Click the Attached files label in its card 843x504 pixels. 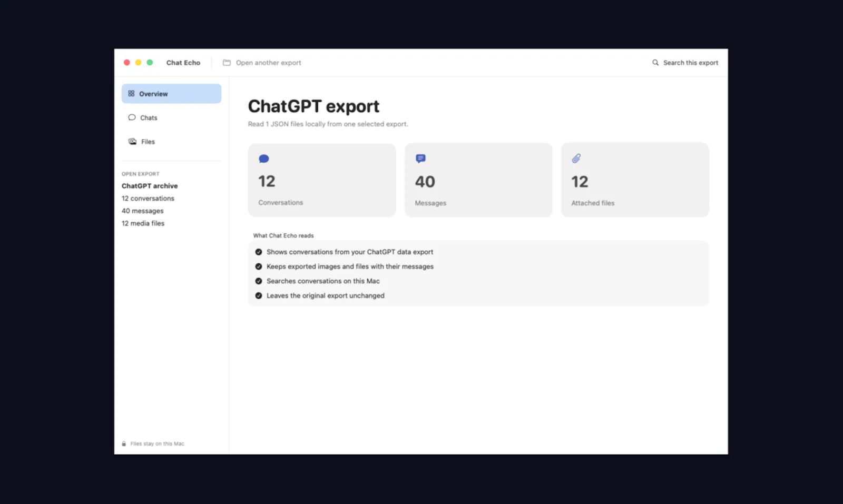[593, 203]
